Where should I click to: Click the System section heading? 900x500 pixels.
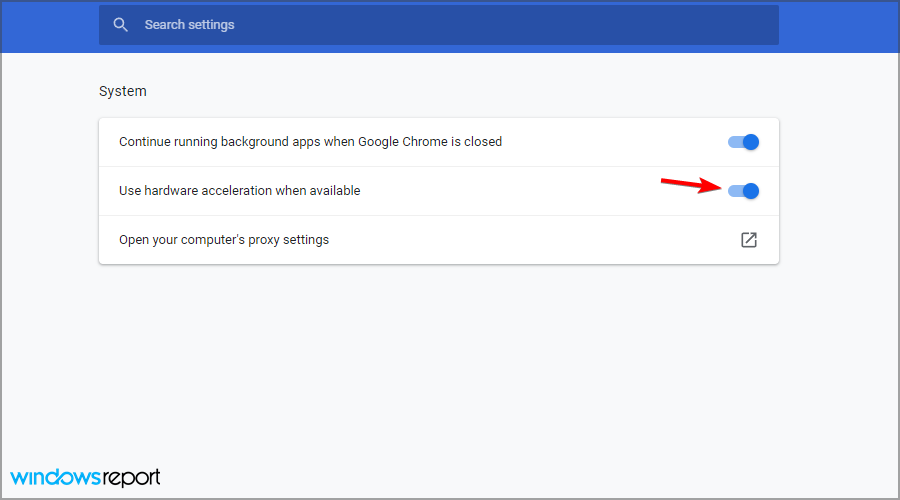(123, 91)
